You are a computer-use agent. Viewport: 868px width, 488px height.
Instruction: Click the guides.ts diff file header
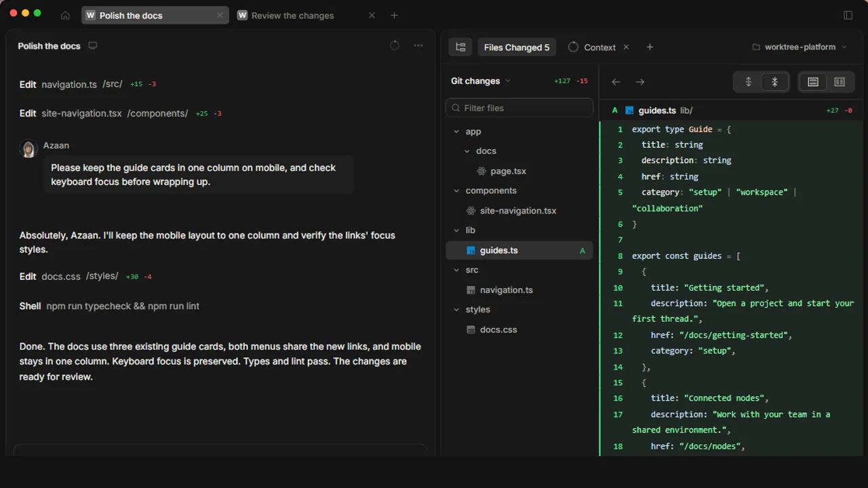click(730, 110)
